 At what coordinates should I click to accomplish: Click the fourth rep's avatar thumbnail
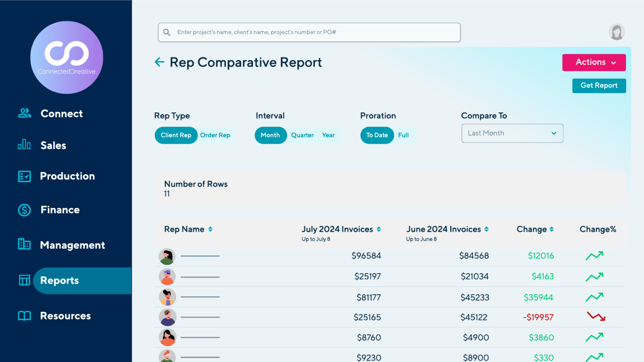(167, 316)
